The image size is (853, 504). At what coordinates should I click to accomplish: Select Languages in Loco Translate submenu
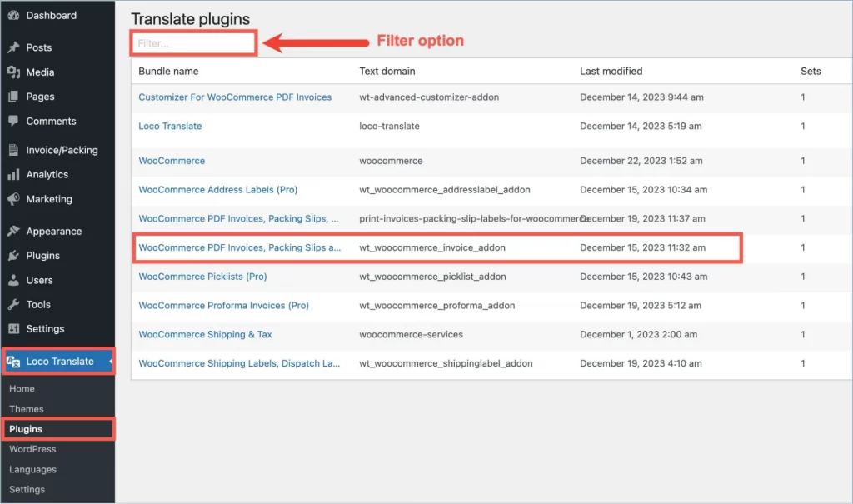coord(32,470)
